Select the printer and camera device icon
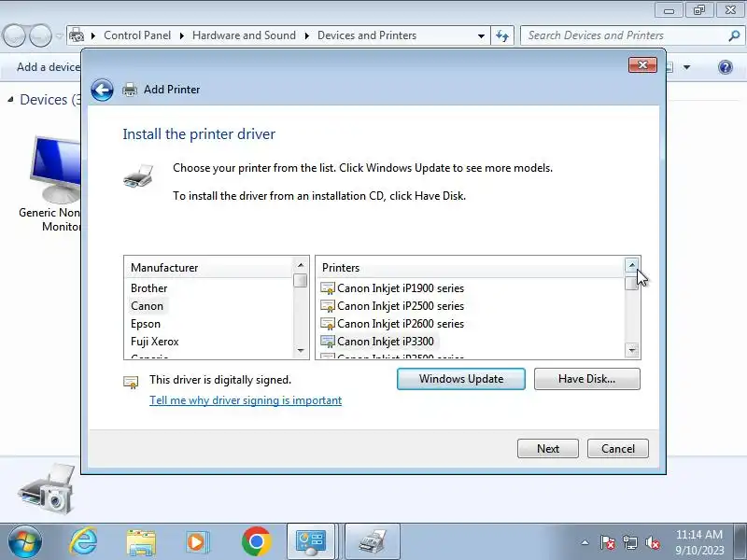Image resolution: width=747 pixels, height=560 pixels. (x=47, y=489)
